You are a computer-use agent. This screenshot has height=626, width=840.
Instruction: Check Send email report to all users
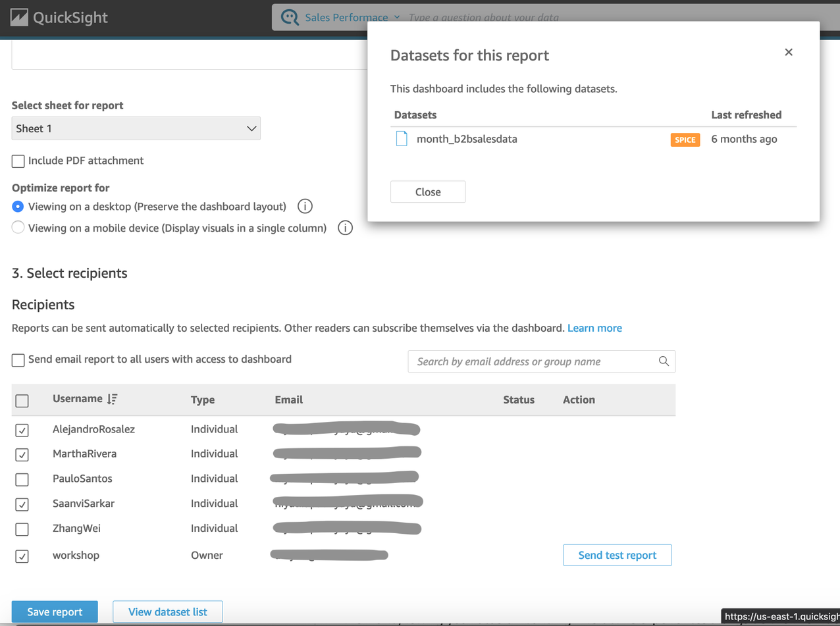[18, 360]
